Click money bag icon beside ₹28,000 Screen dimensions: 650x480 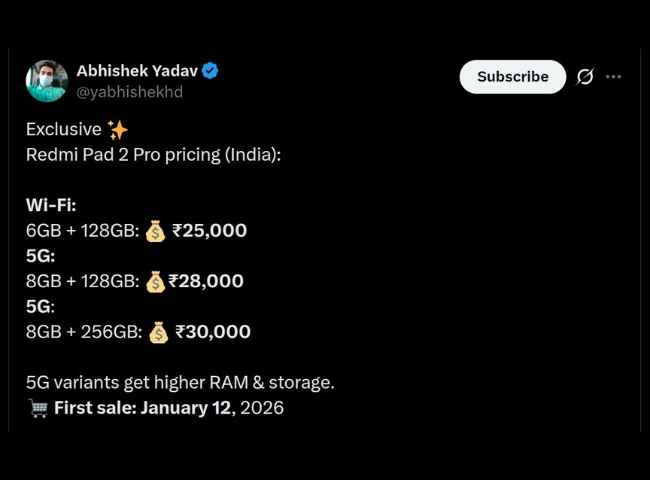tap(155, 282)
